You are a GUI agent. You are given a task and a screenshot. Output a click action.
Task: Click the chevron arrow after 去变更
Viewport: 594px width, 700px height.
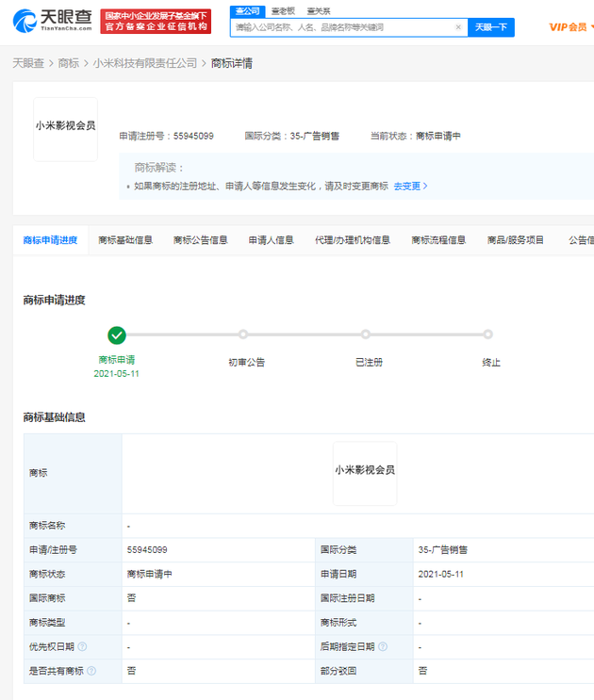425,187
